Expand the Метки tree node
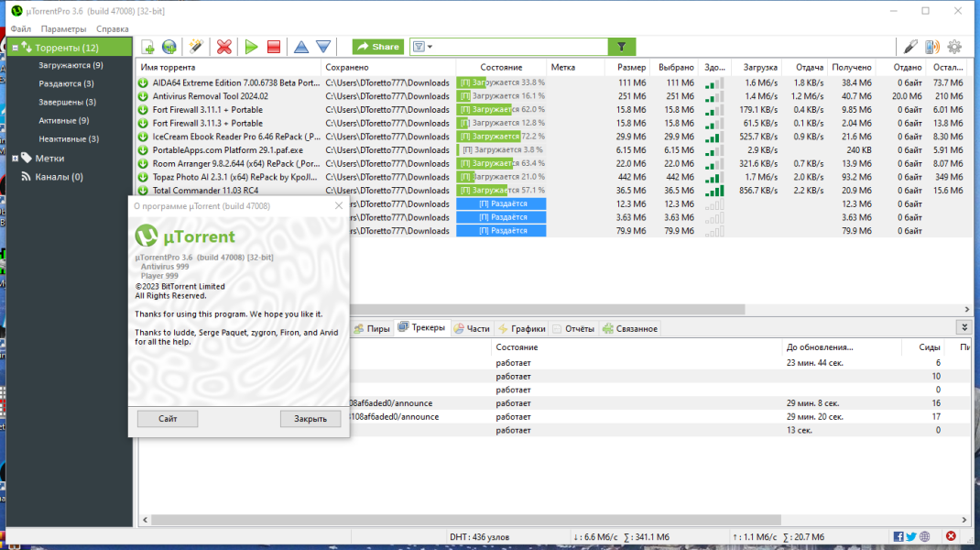The width and height of the screenshot is (980, 550). coord(15,159)
